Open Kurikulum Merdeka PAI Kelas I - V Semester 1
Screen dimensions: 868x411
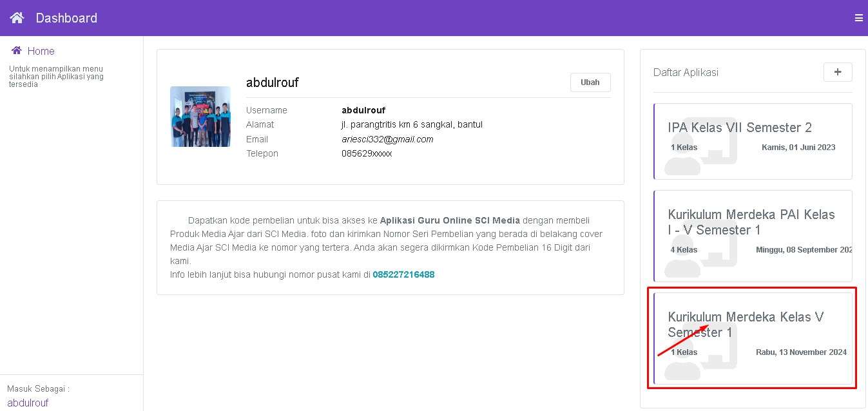click(751, 222)
